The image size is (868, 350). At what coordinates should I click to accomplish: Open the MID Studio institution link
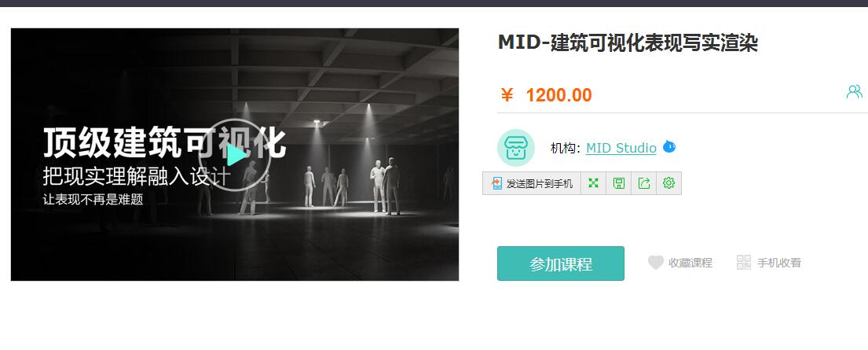click(x=621, y=148)
